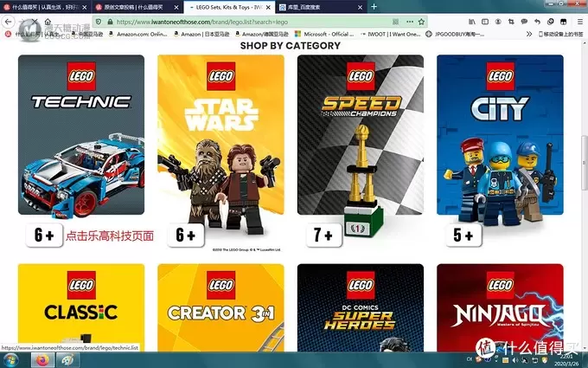588x368 pixels.
Task: Open the LEGO Classic category card
Action: point(81,307)
